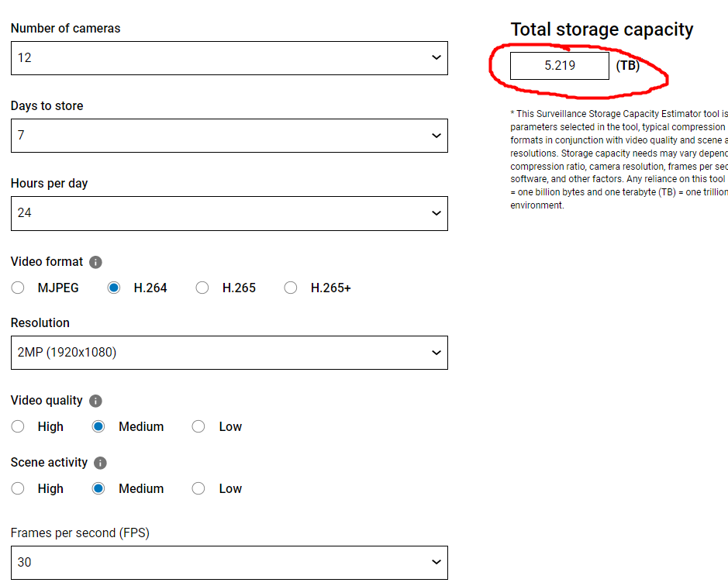Open the Frames per second dropdown
The height and width of the screenshot is (586, 728).
coord(229,562)
